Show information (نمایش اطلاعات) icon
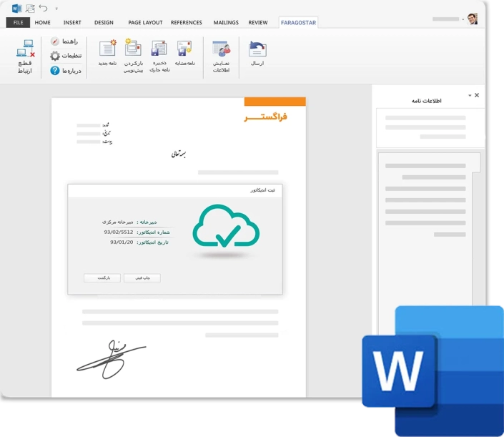504x437 pixels. [221, 49]
